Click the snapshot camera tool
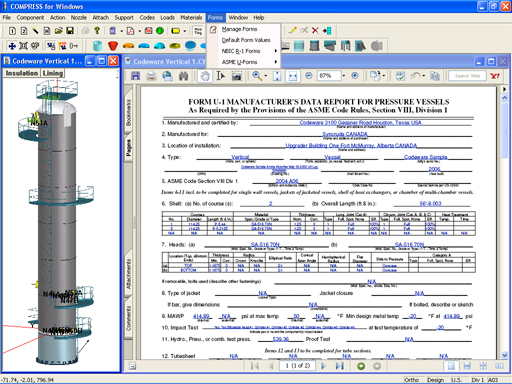 (236, 76)
